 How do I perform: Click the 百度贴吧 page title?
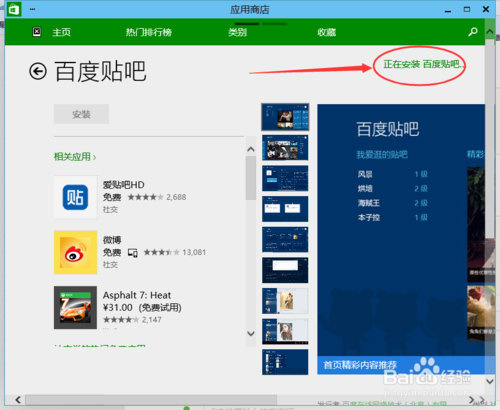point(100,71)
